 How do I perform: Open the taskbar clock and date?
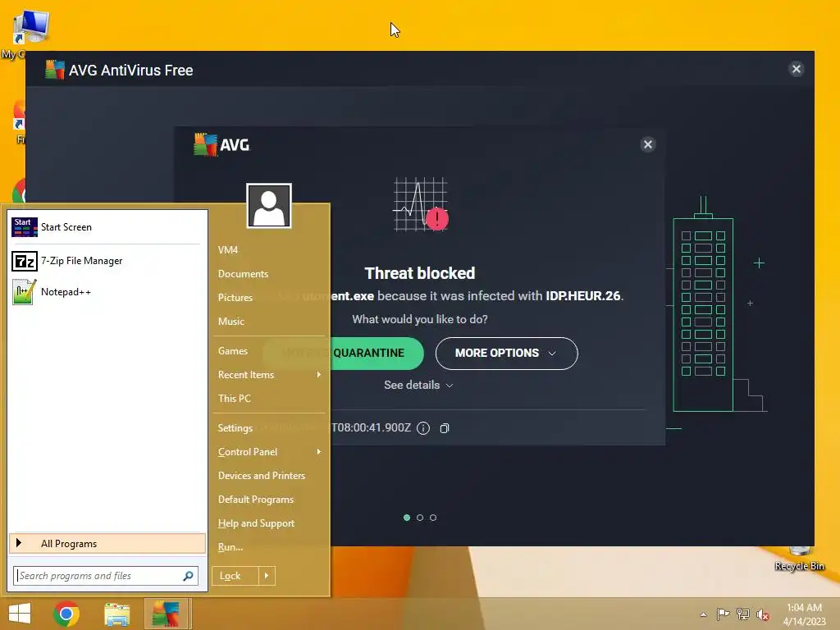(x=804, y=614)
